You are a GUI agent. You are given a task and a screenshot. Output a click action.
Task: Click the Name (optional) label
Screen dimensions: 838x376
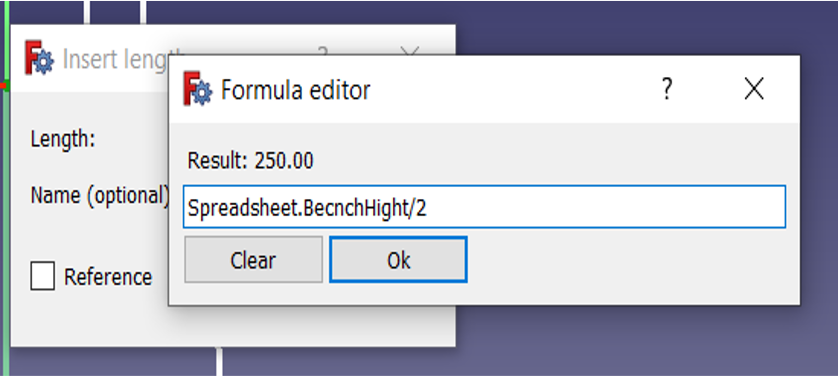(100, 196)
